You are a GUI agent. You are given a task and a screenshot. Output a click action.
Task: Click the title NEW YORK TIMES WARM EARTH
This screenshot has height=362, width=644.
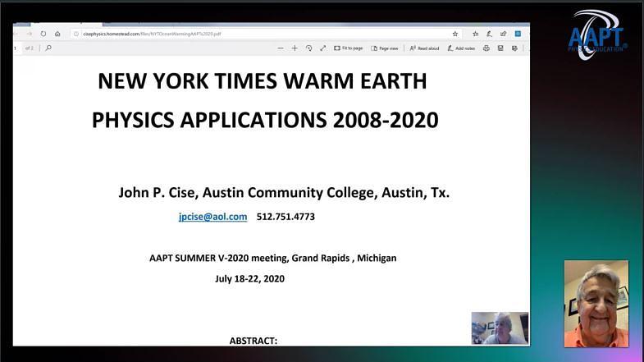pyautogui.click(x=263, y=81)
